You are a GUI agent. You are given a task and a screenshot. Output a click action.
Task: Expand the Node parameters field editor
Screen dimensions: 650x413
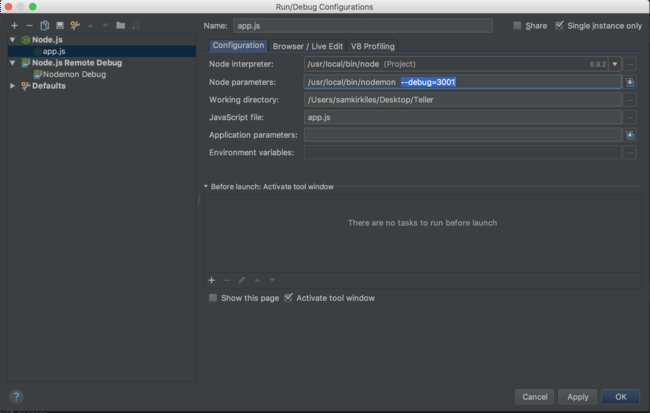pyautogui.click(x=630, y=82)
